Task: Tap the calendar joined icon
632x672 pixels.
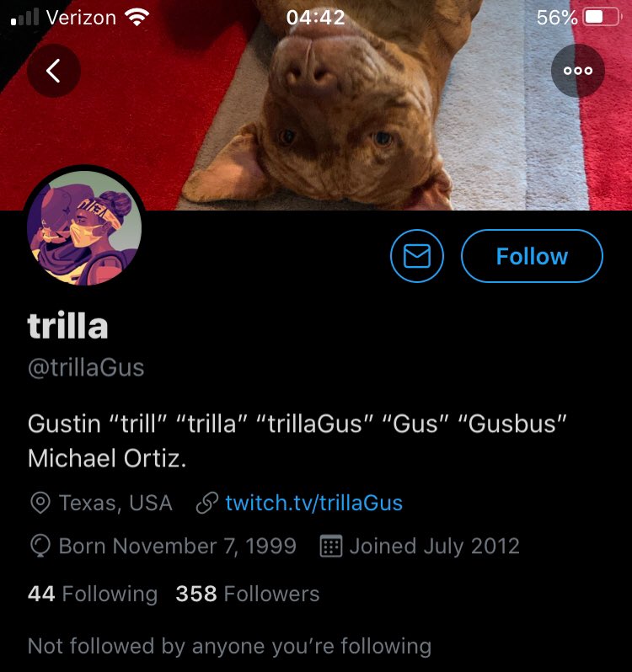Action: click(x=331, y=546)
